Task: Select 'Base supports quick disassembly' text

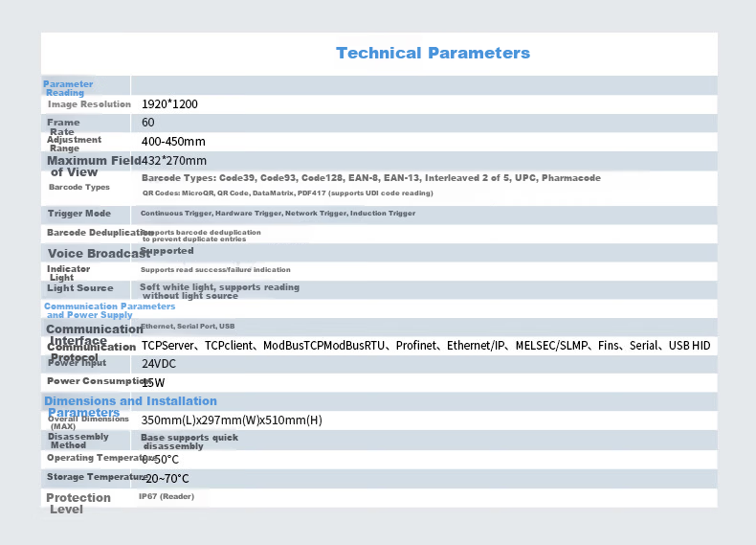Action: [189, 443]
